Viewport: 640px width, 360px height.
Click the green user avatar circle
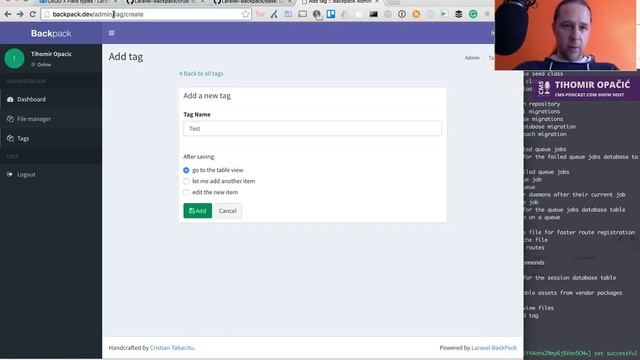point(14,58)
